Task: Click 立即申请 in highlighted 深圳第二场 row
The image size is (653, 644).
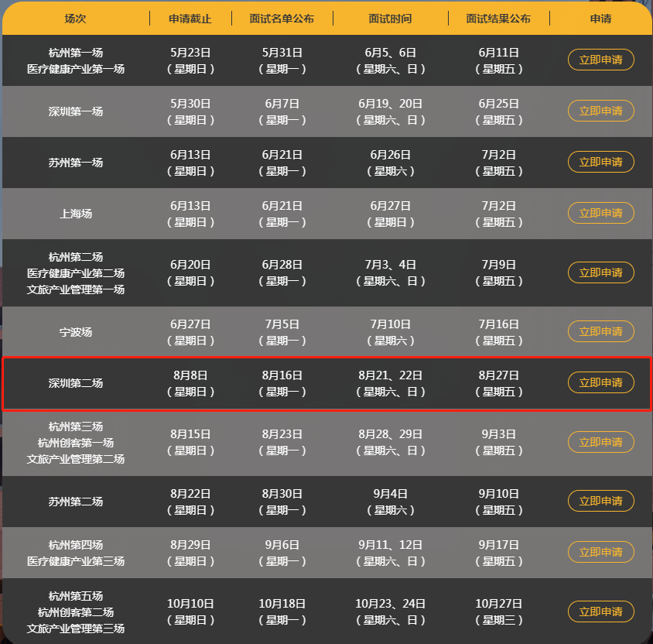Action: pos(600,382)
